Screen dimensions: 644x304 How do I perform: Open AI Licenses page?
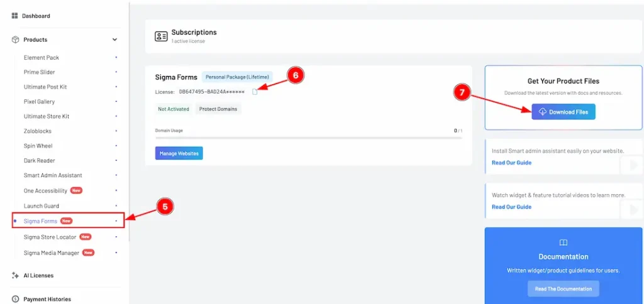tap(38, 276)
